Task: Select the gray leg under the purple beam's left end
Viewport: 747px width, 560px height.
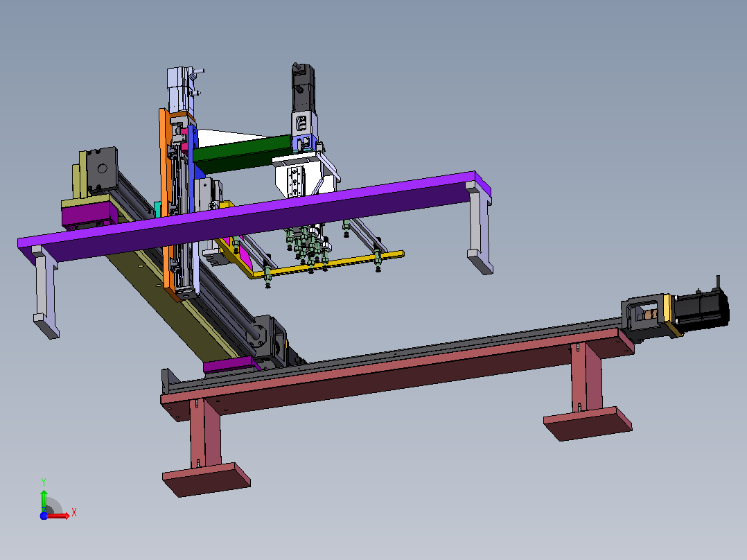Action: click(x=45, y=292)
